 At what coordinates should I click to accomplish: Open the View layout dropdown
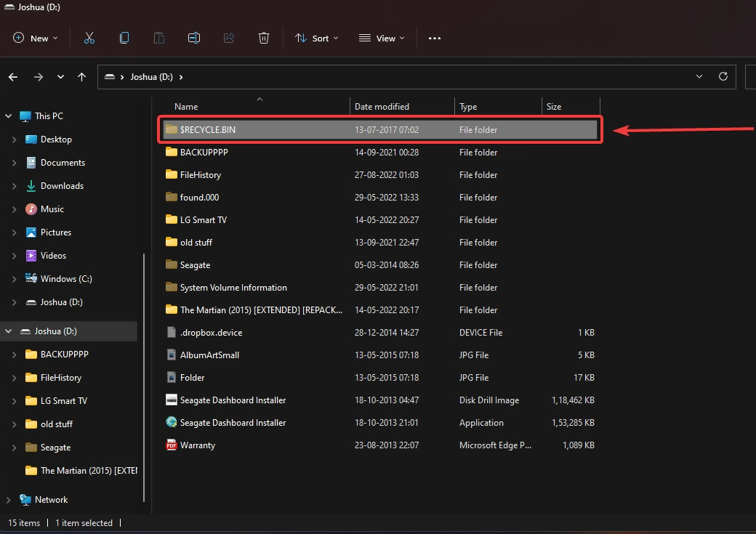pos(382,38)
